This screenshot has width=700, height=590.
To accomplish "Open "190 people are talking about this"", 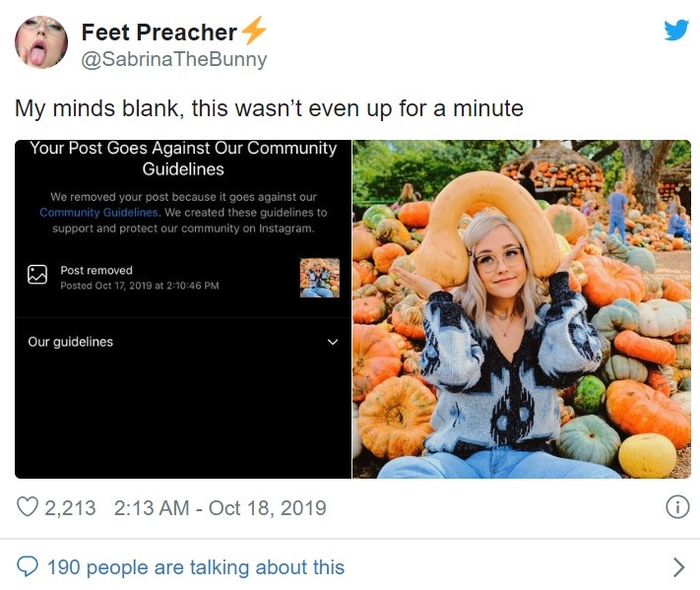I will (x=195, y=566).
